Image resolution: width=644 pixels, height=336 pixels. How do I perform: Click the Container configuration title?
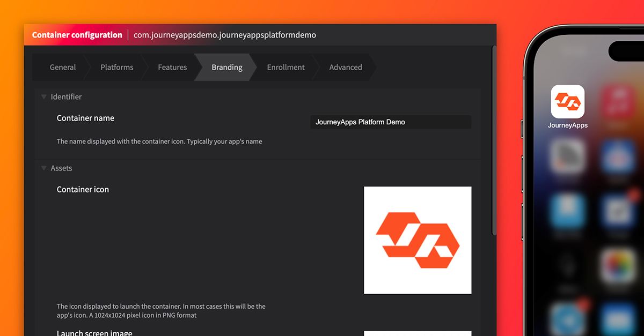point(77,35)
